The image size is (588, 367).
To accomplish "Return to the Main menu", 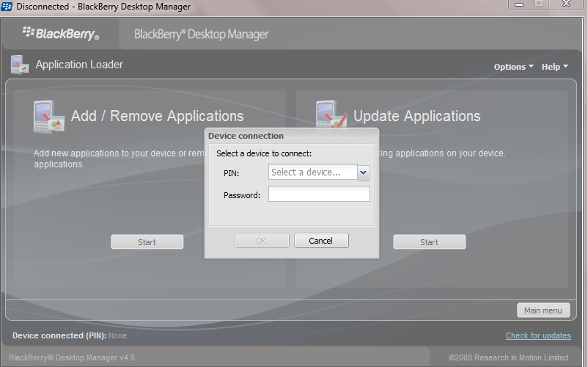I will click(x=543, y=310).
